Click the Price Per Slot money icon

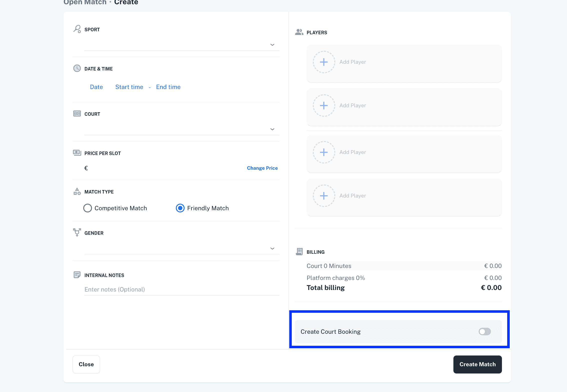[x=77, y=152]
